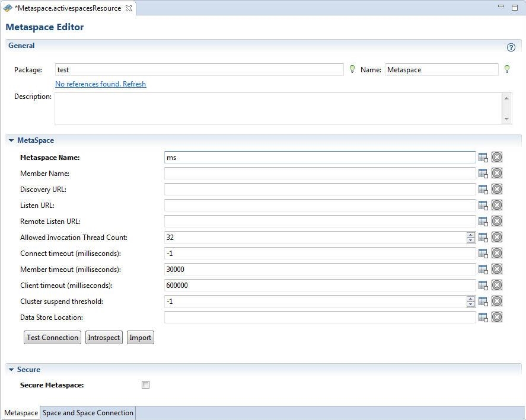Click the Introspect button
This screenshot has width=526, height=420.
coord(104,338)
